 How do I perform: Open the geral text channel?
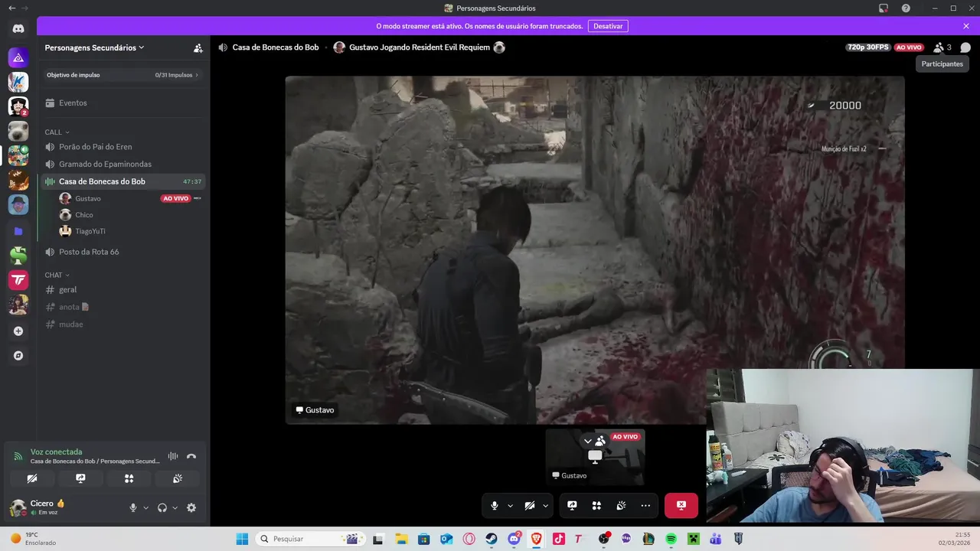click(x=123, y=289)
